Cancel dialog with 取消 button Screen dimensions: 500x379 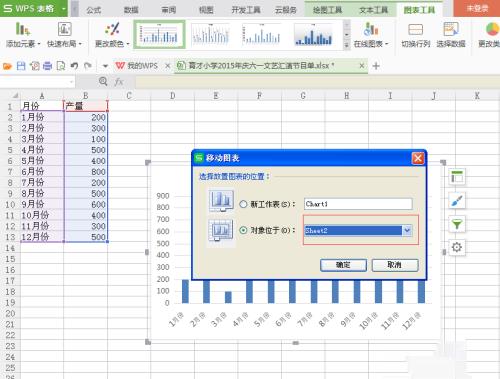[x=395, y=265]
